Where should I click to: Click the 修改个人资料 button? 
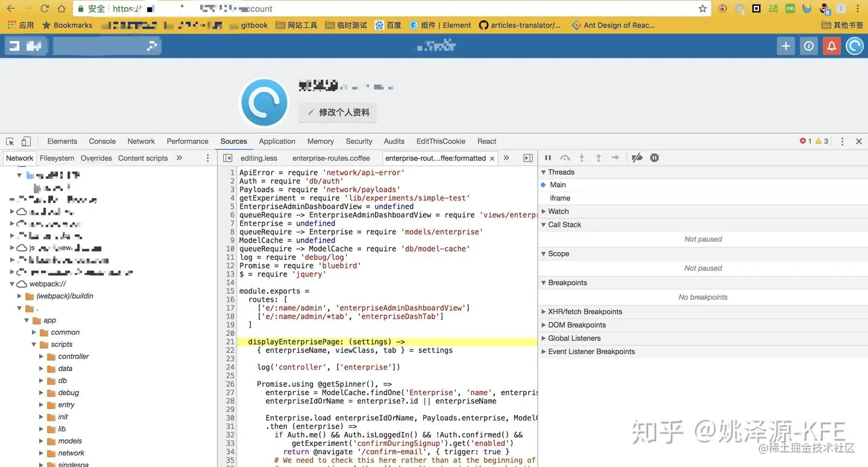(338, 112)
